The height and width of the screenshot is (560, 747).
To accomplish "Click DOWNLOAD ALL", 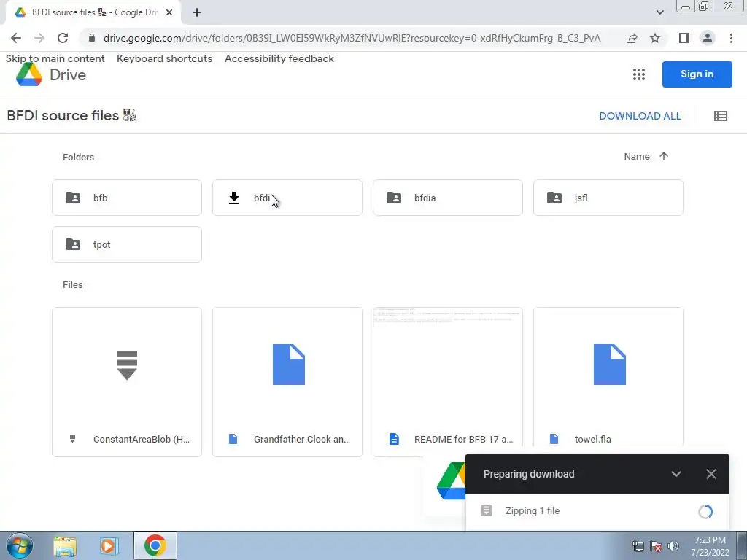I will coord(640,116).
